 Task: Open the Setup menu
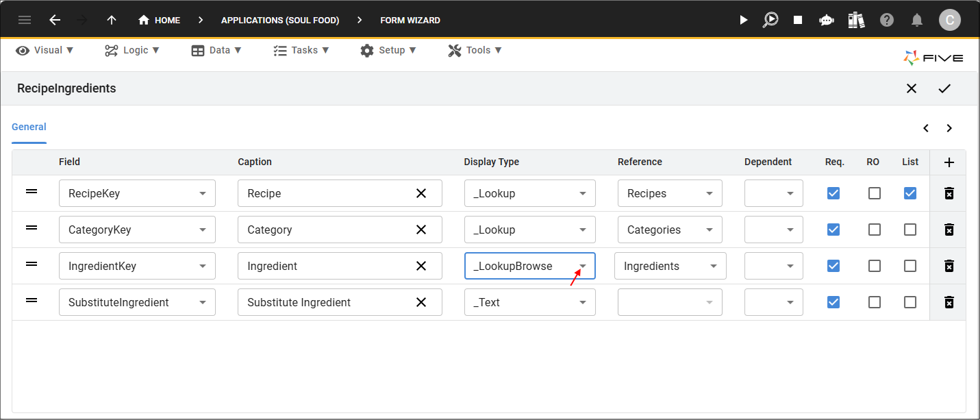coord(388,50)
